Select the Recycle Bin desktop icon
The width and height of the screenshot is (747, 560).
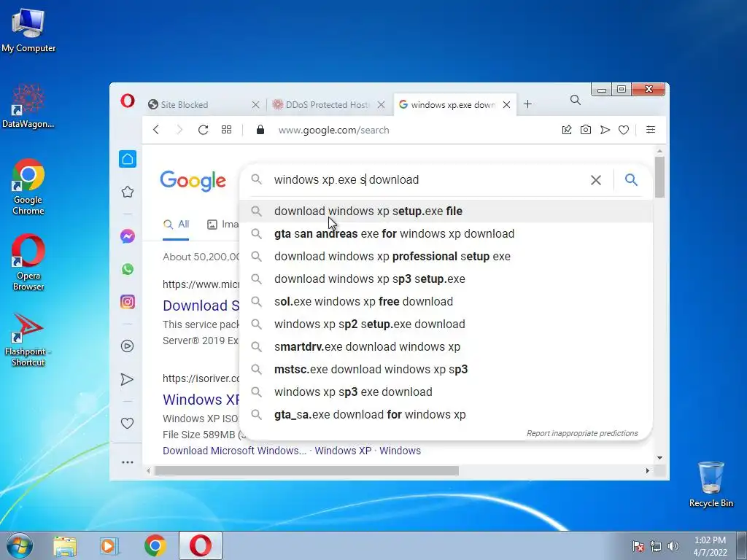711,484
